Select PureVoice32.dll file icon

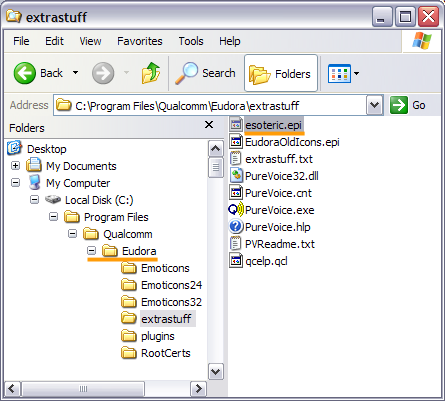[x=236, y=176]
